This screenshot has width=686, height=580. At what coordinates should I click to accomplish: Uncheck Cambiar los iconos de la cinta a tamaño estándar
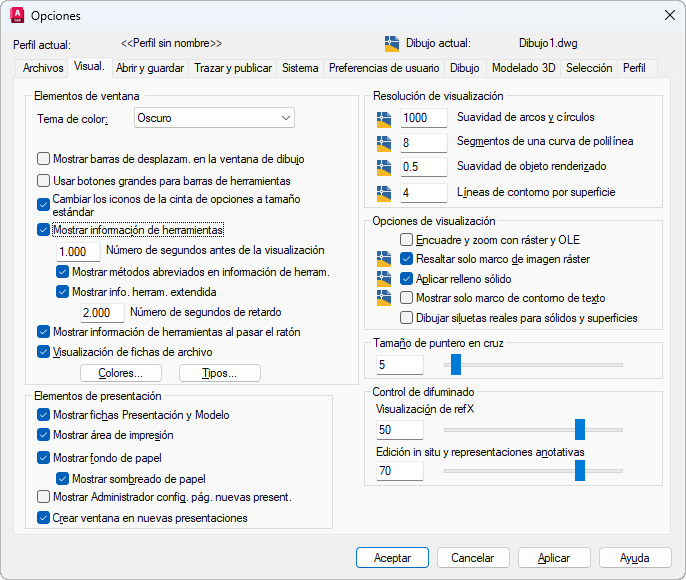click(x=43, y=205)
